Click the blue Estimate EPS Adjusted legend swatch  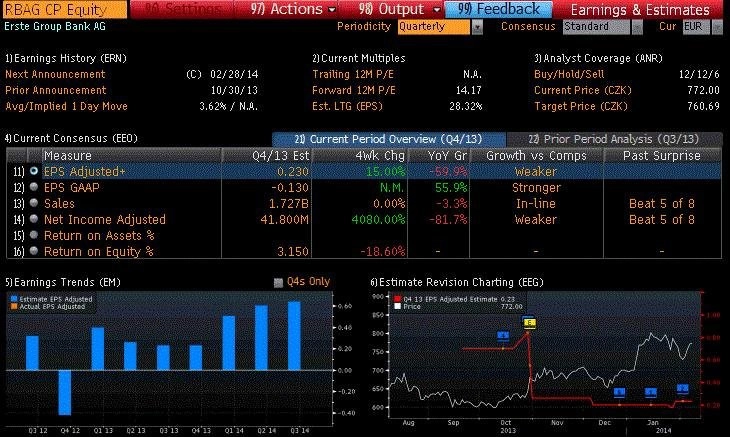[x=14, y=299]
